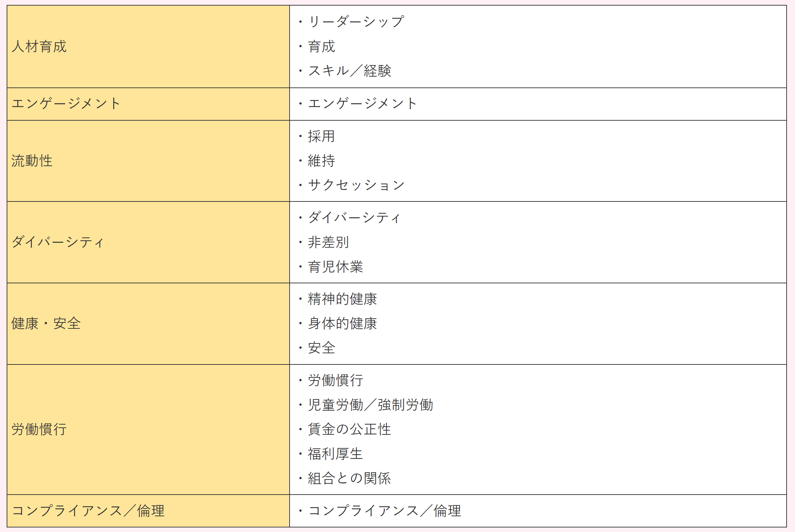Screen dimensions: 795x532
Task: Click エンゲージメント in the yellow column
Action: point(66,104)
